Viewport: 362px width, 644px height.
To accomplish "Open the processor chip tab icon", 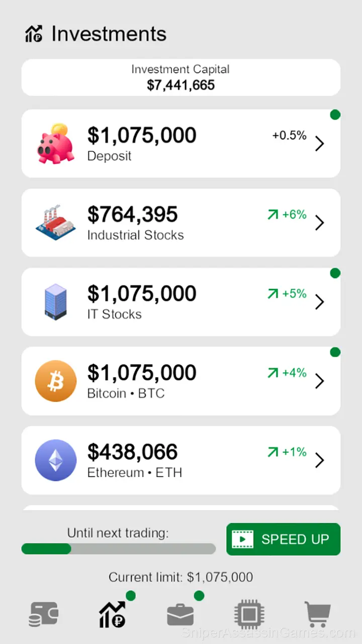I will [249, 615].
